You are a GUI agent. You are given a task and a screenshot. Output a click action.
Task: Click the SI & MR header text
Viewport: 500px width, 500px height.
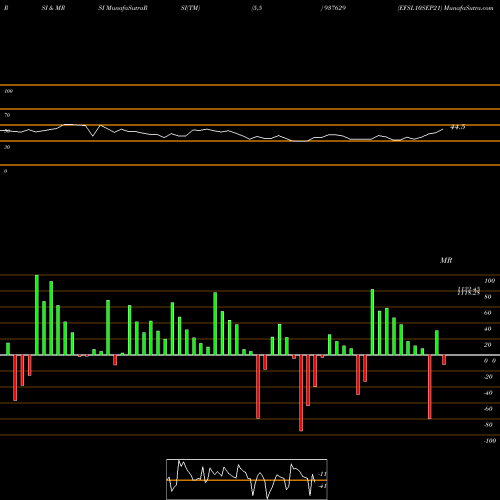pos(53,8)
